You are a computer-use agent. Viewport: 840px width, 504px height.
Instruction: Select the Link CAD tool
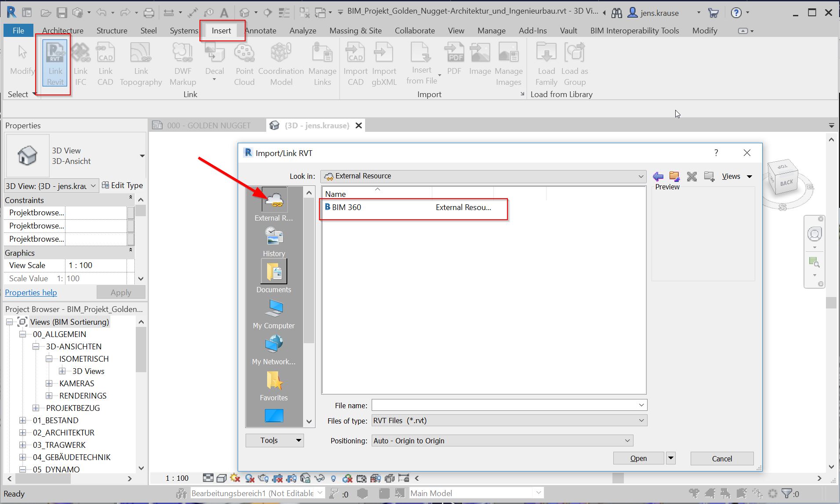pos(105,64)
